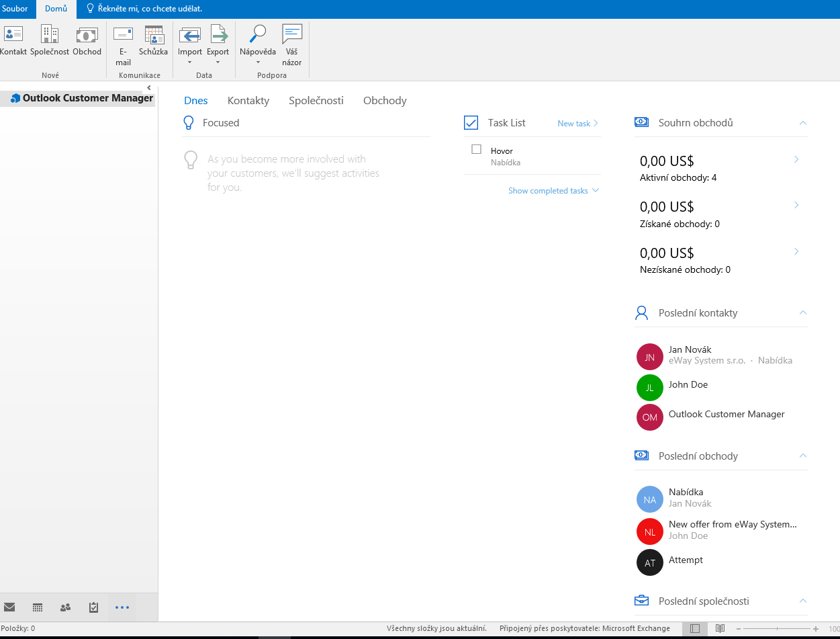840x639 pixels.
Task: Zoom out with the minus button
Action: [739, 629]
